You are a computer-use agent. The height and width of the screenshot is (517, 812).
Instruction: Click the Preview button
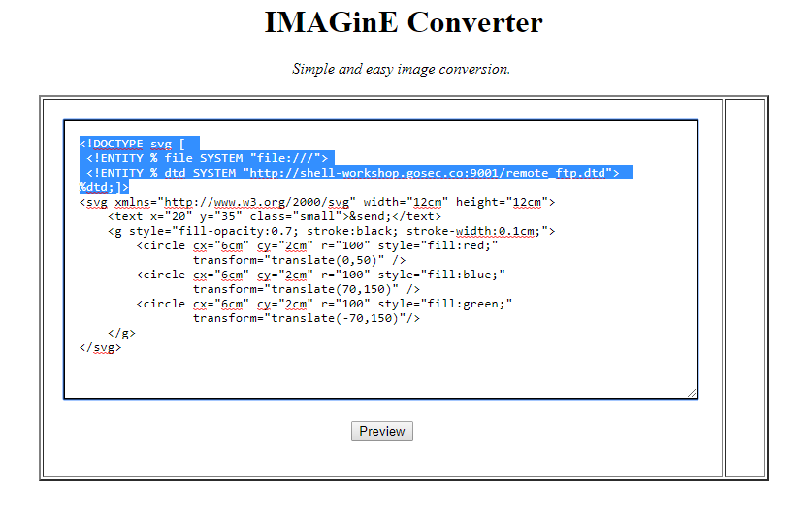point(381,431)
